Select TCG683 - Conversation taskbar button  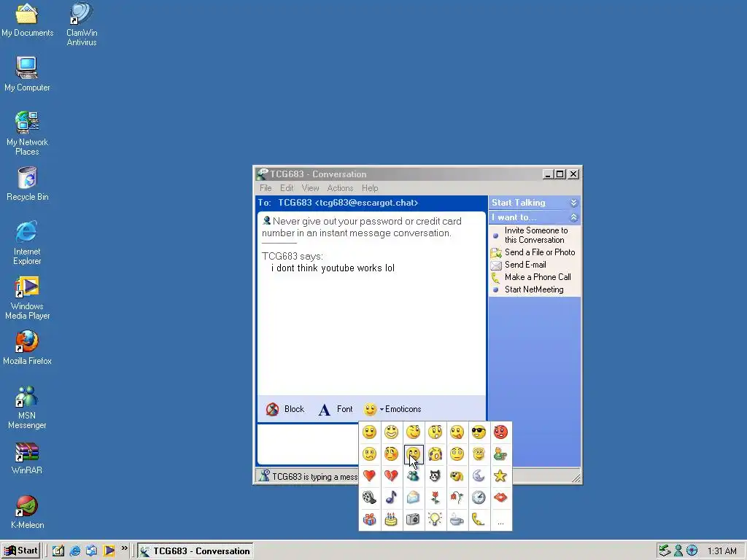pos(196,551)
